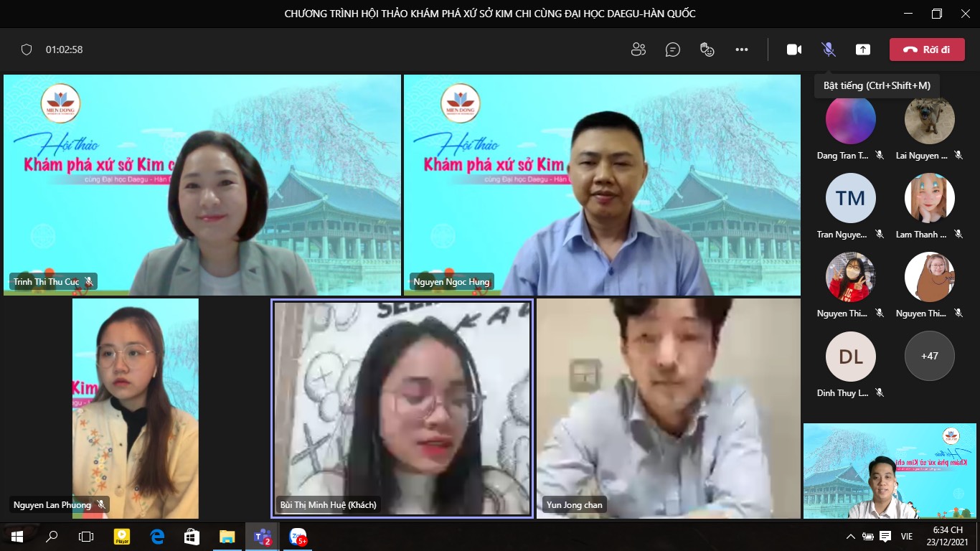The width and height of the screenshot is (980, 551).
Task: Turn on the camera
Action: [x=794, y=49]
